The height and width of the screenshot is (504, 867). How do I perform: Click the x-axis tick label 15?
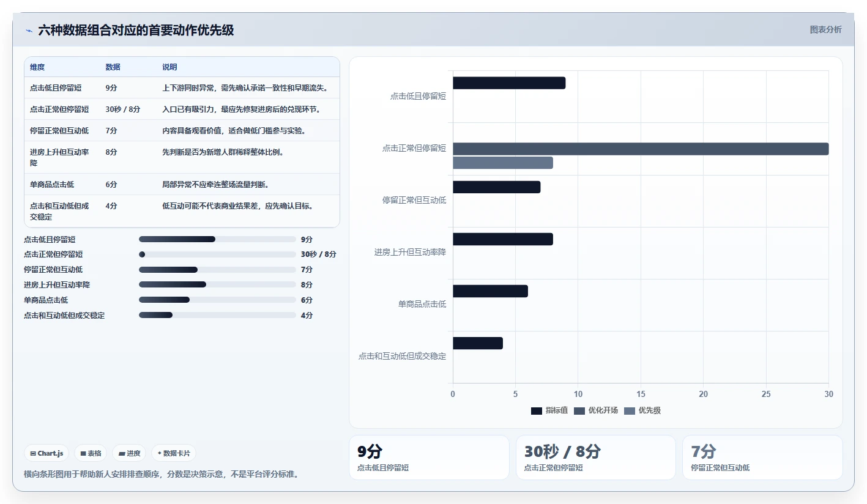[x=641, y=395]
